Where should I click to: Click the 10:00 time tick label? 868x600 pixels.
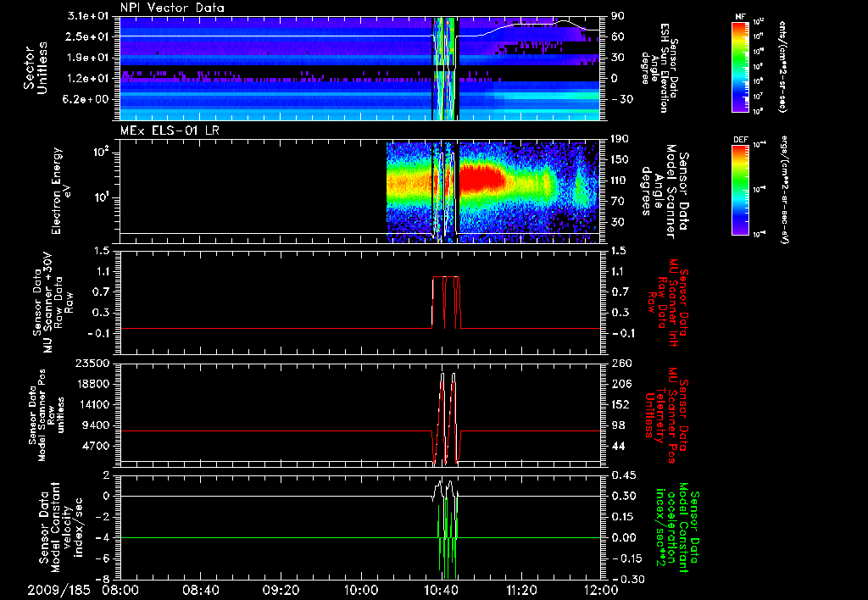[361, 590]
